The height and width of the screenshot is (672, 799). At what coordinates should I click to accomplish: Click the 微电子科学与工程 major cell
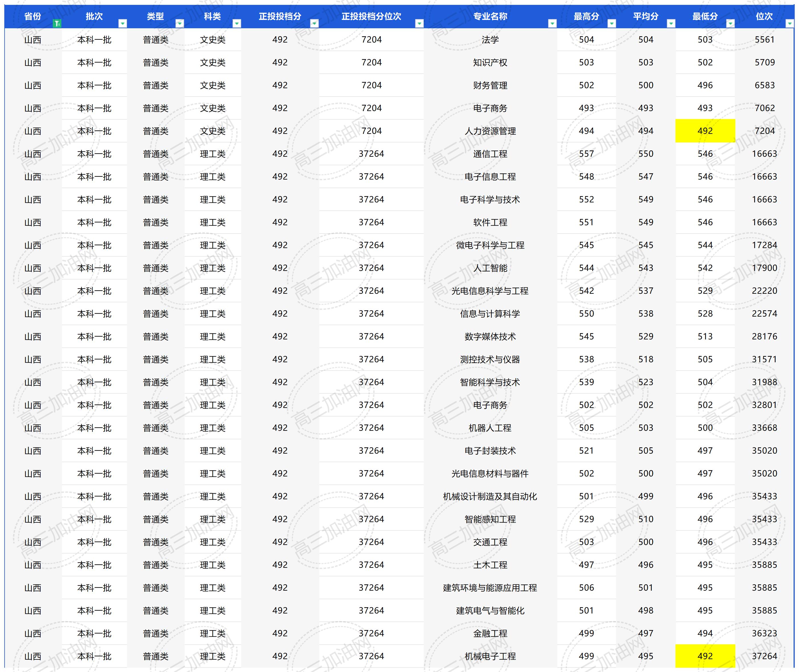coord(490,245)
